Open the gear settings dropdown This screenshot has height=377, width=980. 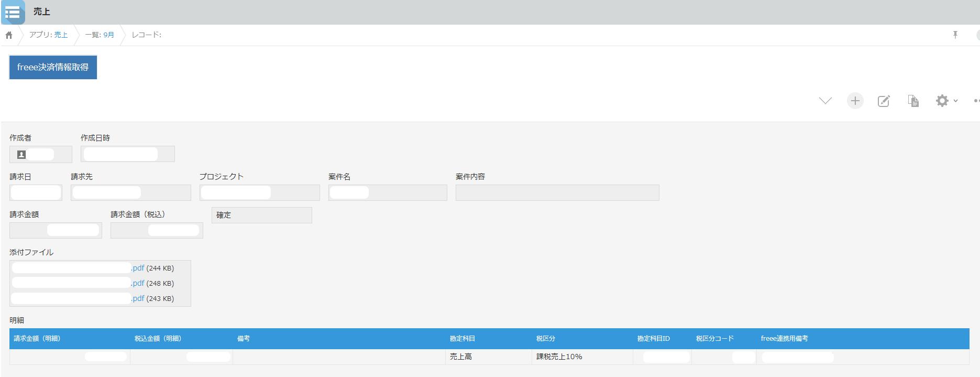click(x=945, y=101)
